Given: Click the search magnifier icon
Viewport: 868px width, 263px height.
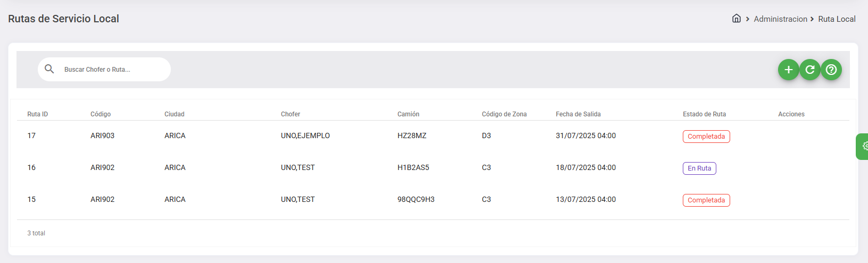Looking at the screenshot, I should [49, 69].
